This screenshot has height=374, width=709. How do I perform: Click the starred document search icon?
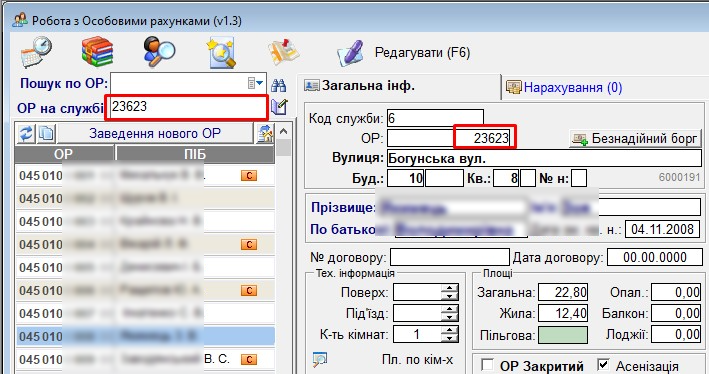click(222, 52)
